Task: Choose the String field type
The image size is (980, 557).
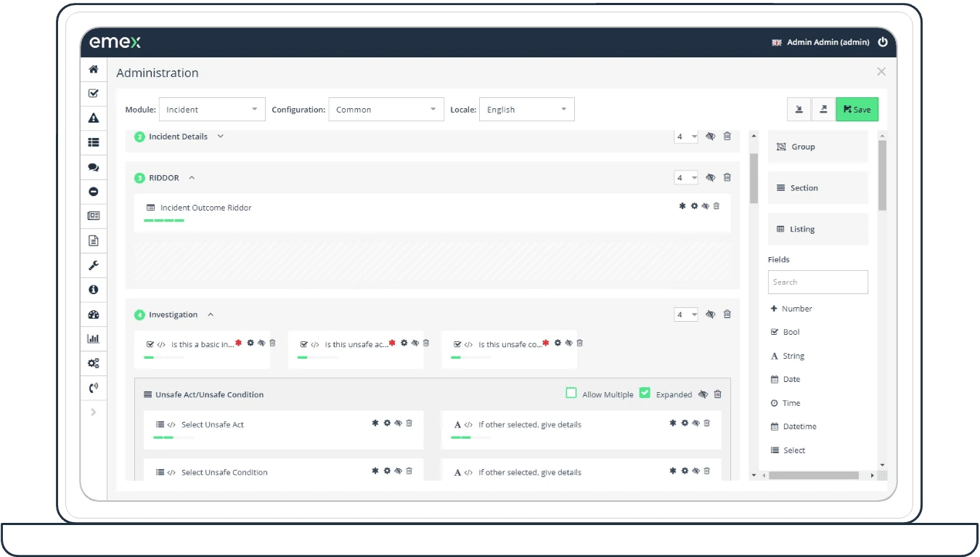Action: pos(788,356)
